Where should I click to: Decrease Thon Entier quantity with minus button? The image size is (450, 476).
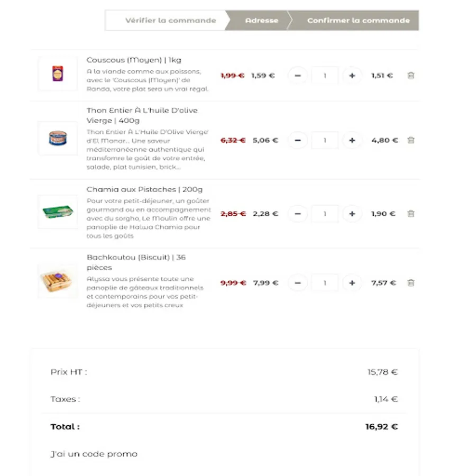point(298,140)
